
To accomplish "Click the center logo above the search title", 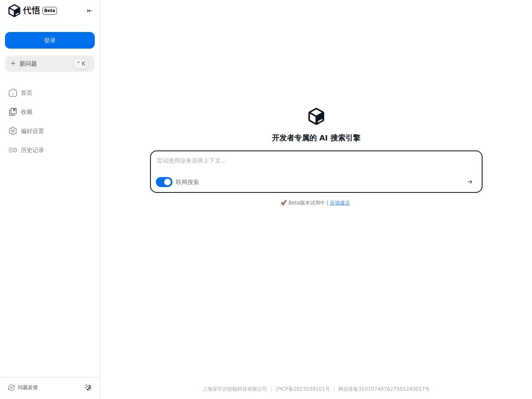I will pos(316,116).
